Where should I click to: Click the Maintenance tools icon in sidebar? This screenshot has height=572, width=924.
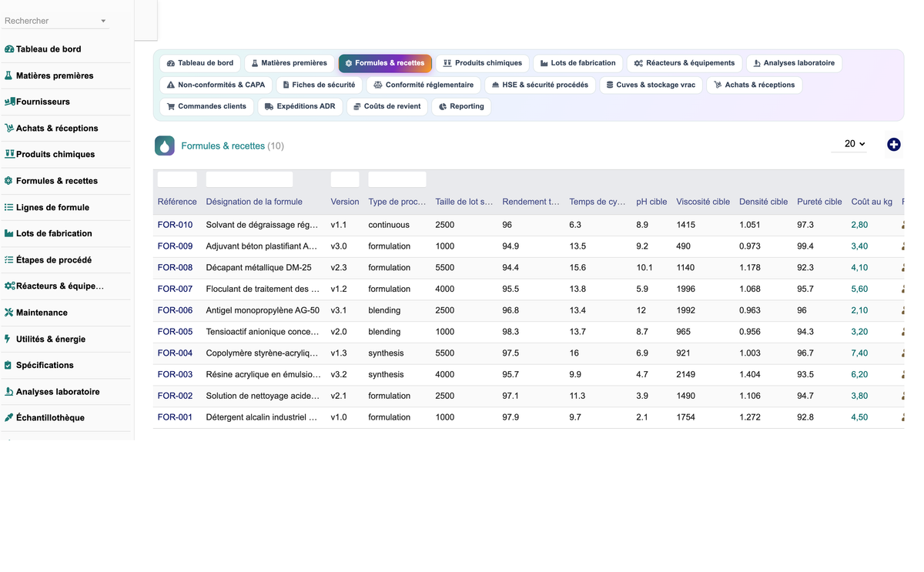(9, 313)
